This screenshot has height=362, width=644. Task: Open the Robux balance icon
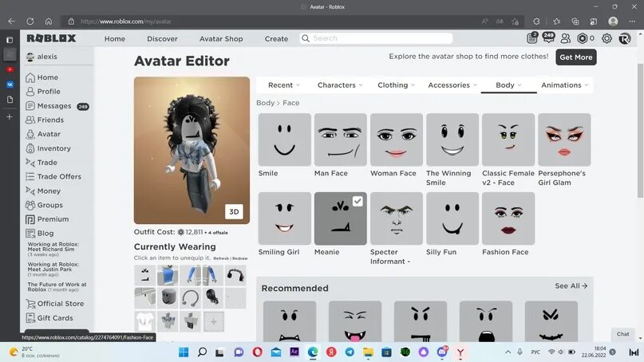pyautogui.click(x=582, y=38)
